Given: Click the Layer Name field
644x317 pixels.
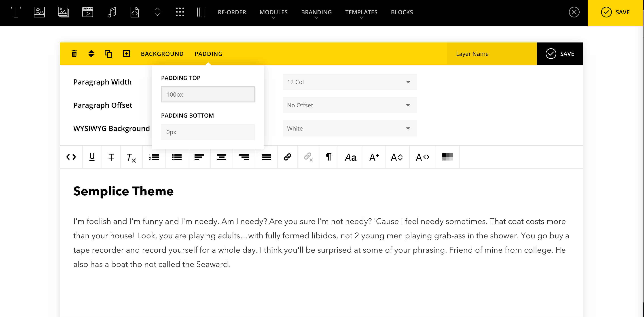Looking at the screenshot, I should pos(492,54).
